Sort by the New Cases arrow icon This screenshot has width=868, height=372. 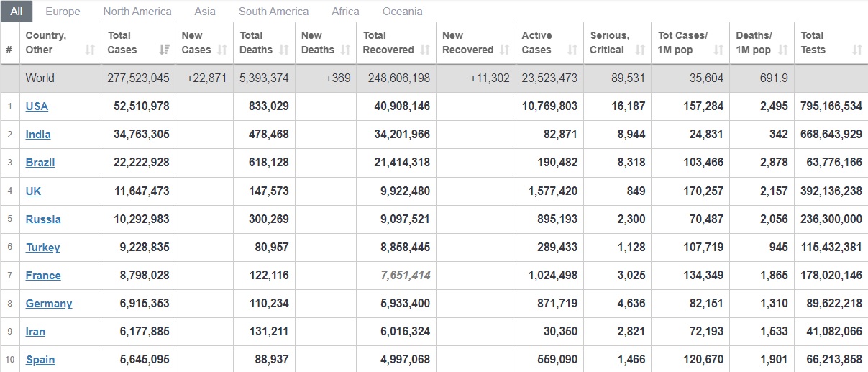coord(222,50)
